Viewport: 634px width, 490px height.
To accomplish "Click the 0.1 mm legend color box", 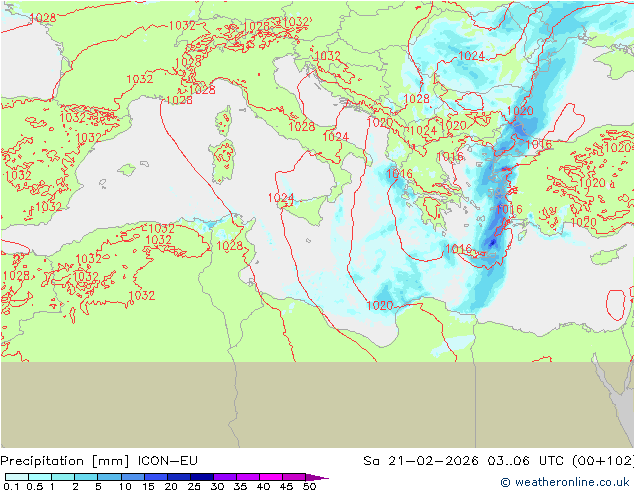I will coord(17,477).
